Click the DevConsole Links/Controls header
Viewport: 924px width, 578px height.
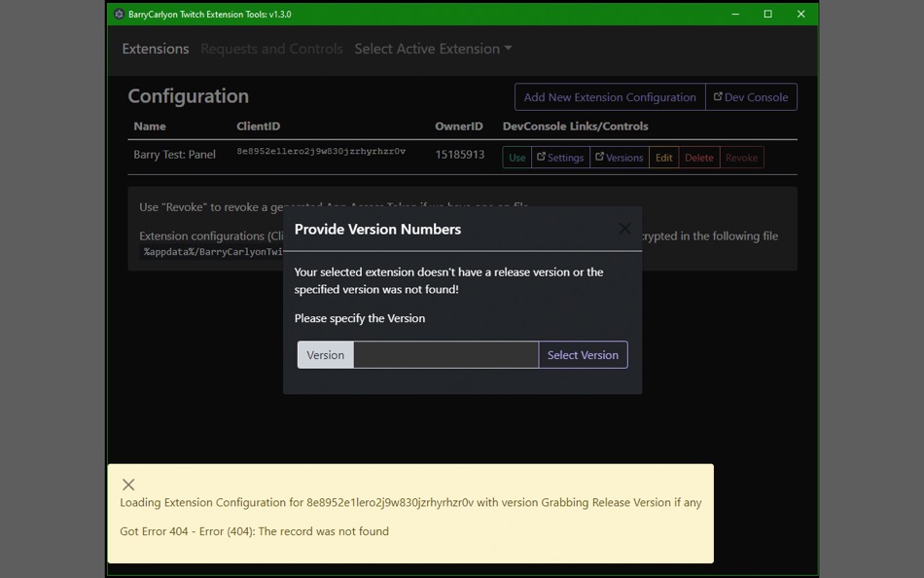coord(575,126)
